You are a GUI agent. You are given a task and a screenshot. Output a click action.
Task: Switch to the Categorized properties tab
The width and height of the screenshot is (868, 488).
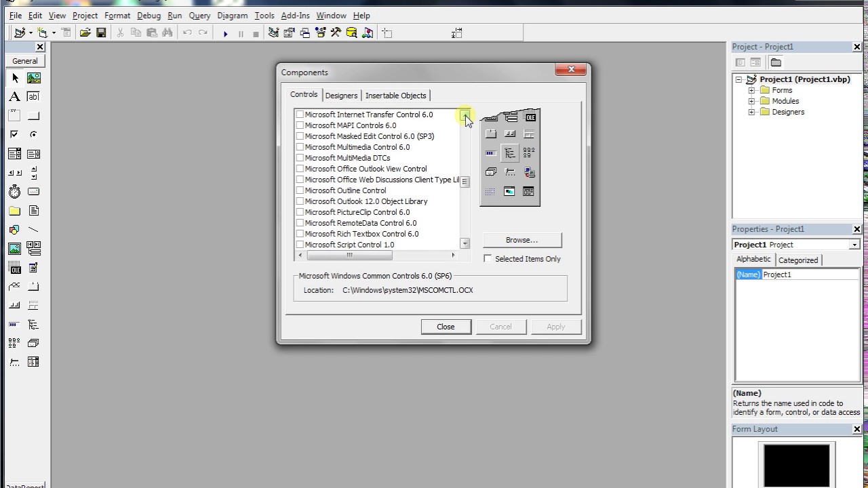(x=798, y=260)
